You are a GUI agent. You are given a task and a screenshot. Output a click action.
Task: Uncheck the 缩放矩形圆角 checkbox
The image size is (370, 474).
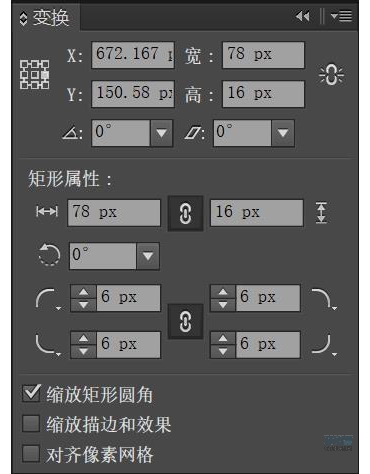(x=31, y=393)
